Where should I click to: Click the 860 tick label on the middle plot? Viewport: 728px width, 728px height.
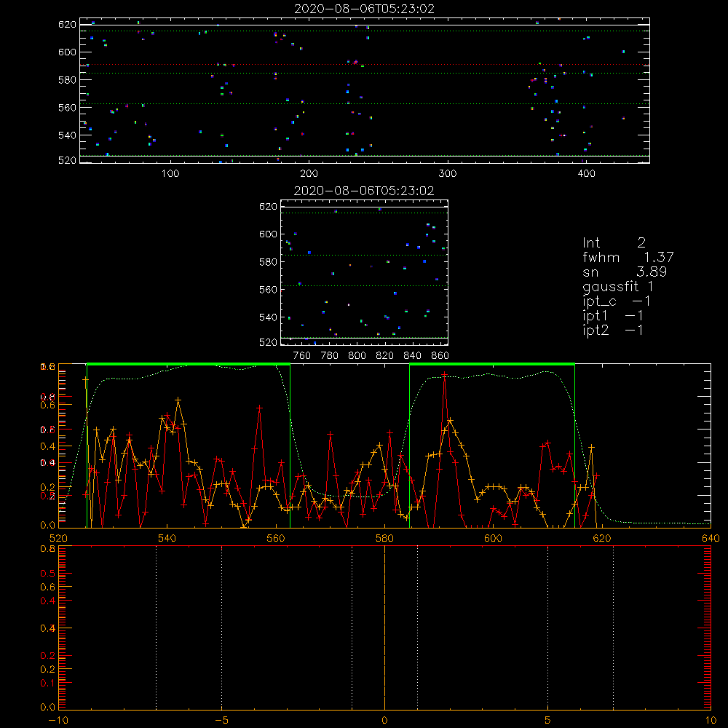coord(440,356)
